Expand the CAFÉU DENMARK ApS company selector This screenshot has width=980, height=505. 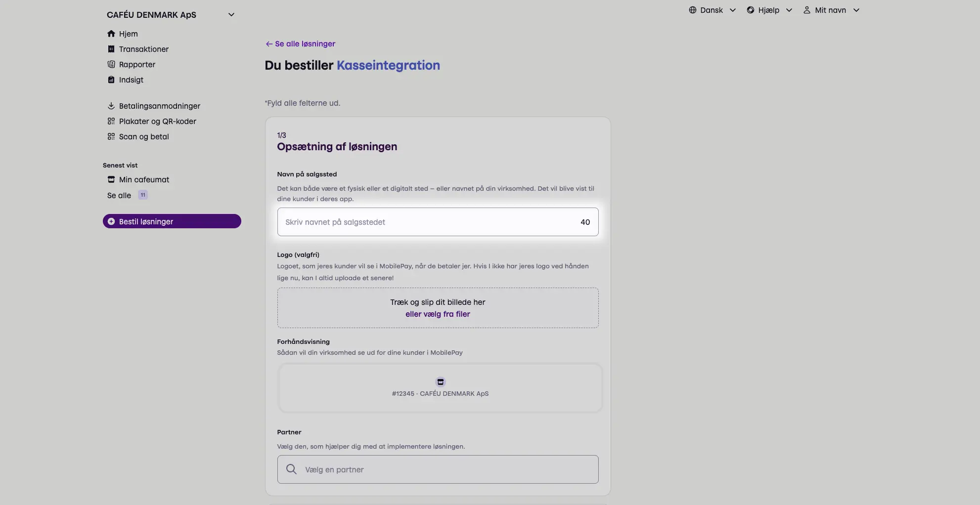231,15
